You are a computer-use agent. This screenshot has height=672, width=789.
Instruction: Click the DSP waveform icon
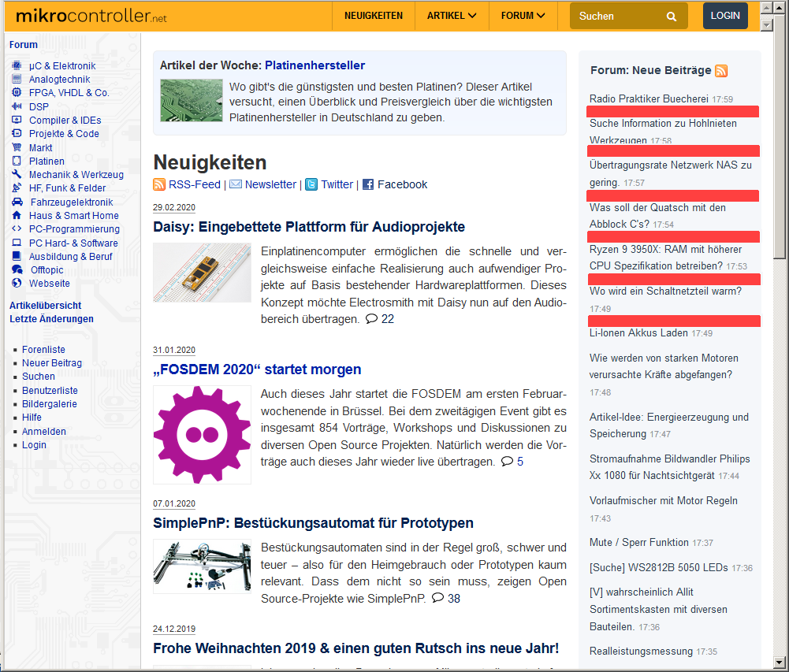[x=17, y=106]
